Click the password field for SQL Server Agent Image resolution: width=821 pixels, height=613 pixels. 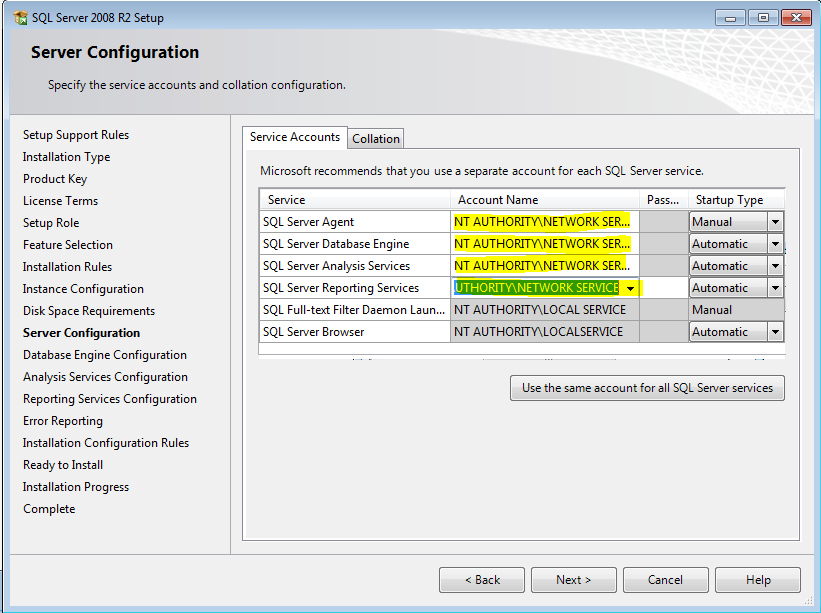point(663,221)
